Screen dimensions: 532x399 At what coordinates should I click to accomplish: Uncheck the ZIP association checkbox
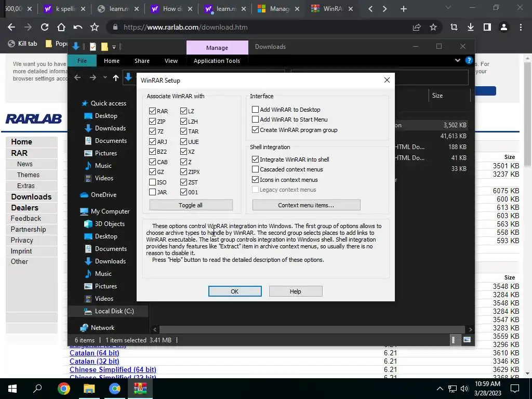coord(152,121)
